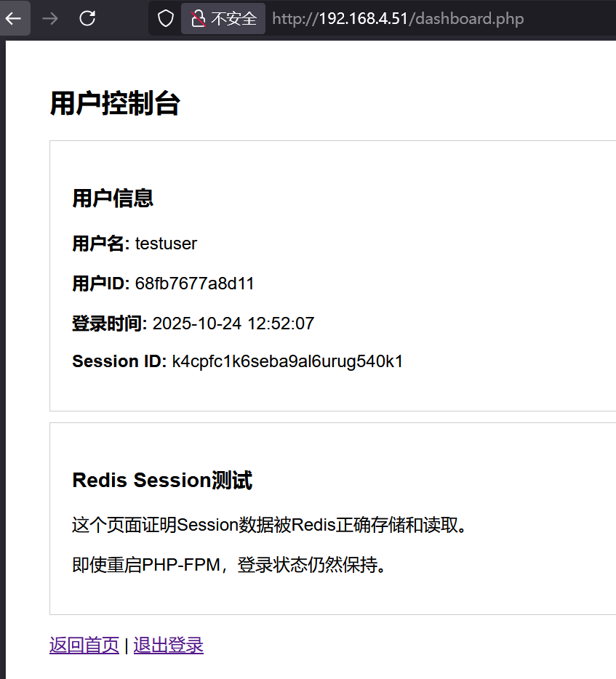This screenshot has height=679, width=616.
Task: Click the 用户信息 card heading
Action: pyautogui.click(x=113, y=198)
